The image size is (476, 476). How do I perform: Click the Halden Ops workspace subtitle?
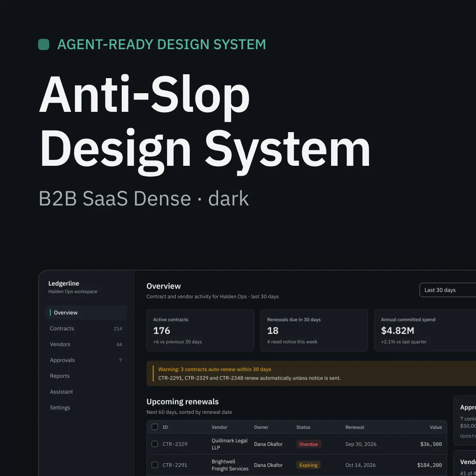[x=73, y=292]
